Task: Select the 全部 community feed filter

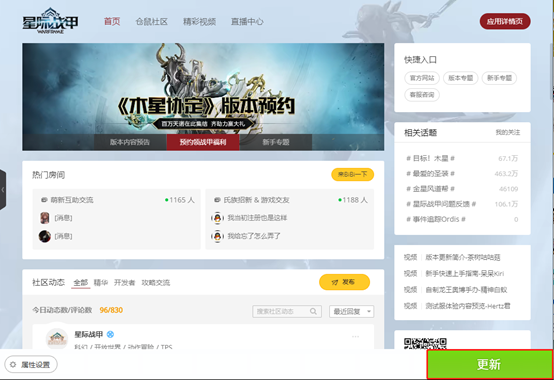Action: tap(81, 283)
